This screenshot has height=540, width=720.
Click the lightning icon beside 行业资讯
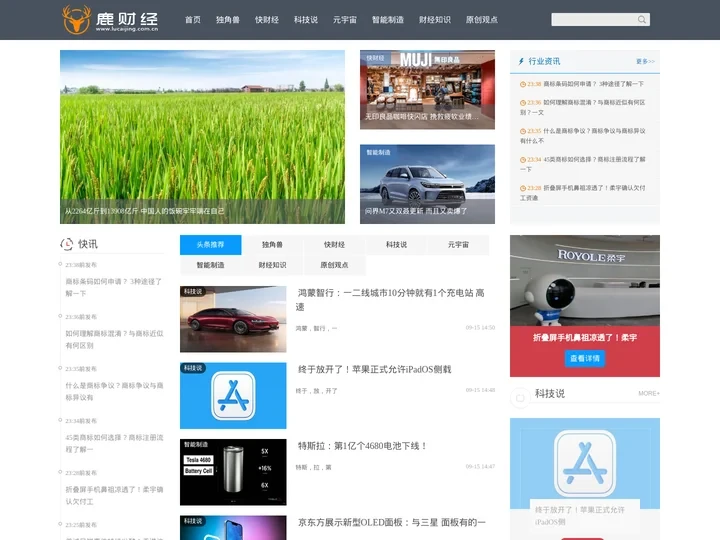click(521, 62)
